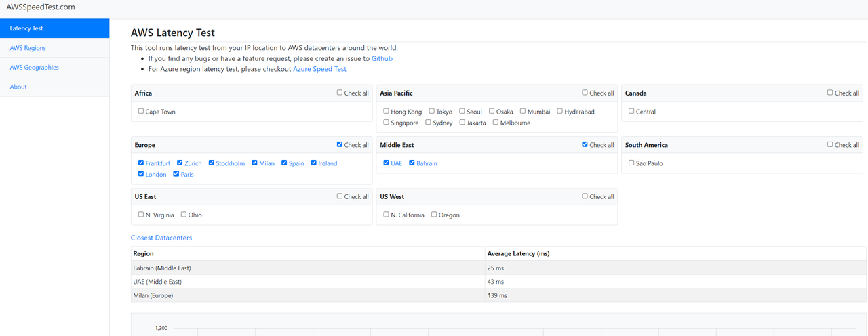Open the AWS Regions sidebar item
The width and height of the screenshot is (868, 336).
click(x=54, y=48)
